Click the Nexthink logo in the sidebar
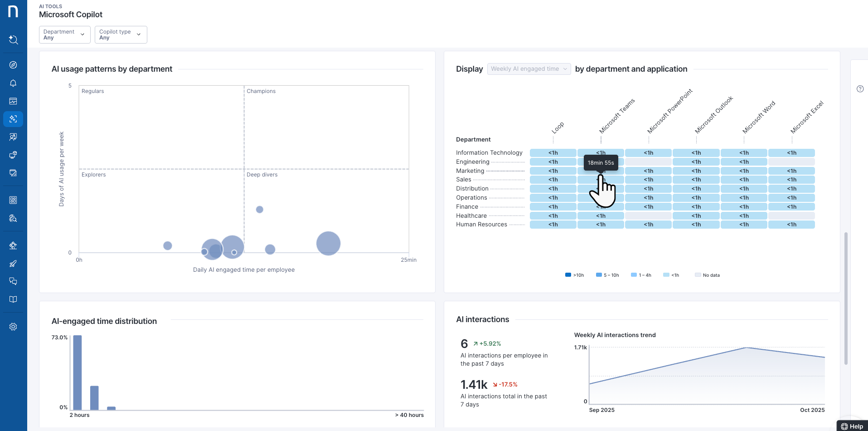 pos(13,12)
